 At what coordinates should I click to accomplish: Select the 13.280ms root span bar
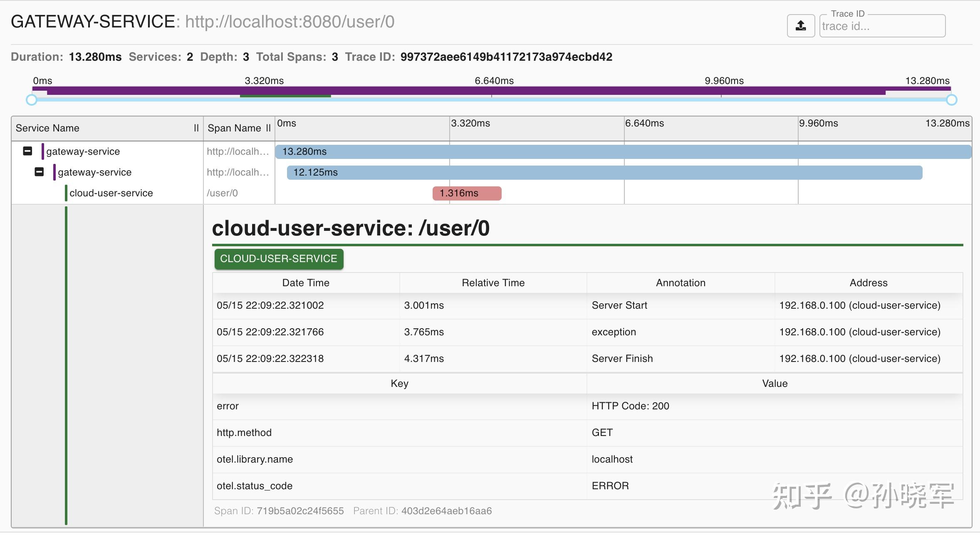click(624, 152)
